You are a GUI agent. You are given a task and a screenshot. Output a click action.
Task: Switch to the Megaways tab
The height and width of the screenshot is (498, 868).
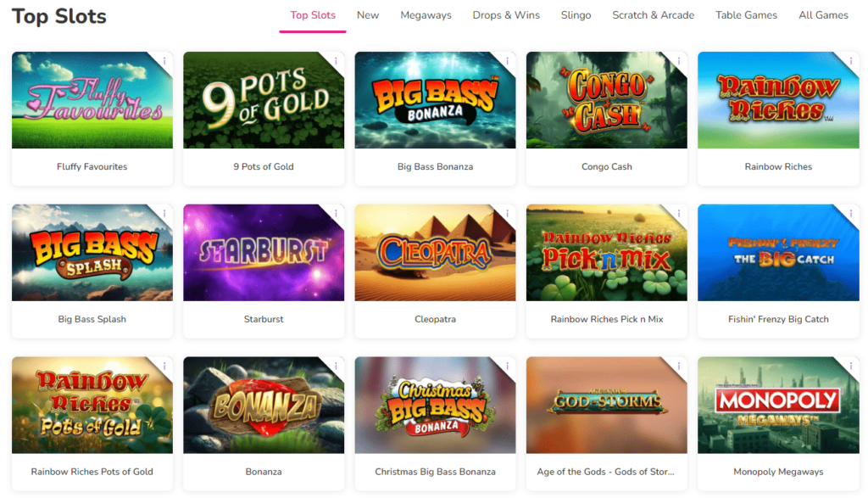tap(426, 15)
